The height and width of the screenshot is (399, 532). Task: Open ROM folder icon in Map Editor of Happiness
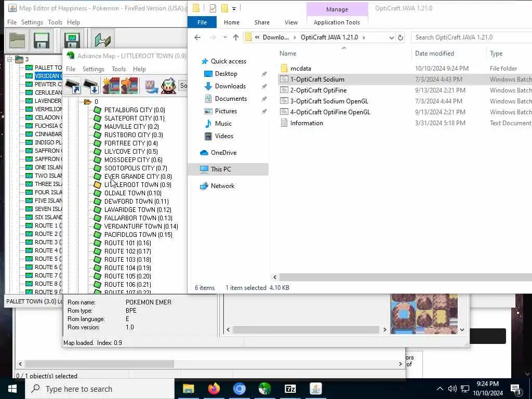[17, 40]
